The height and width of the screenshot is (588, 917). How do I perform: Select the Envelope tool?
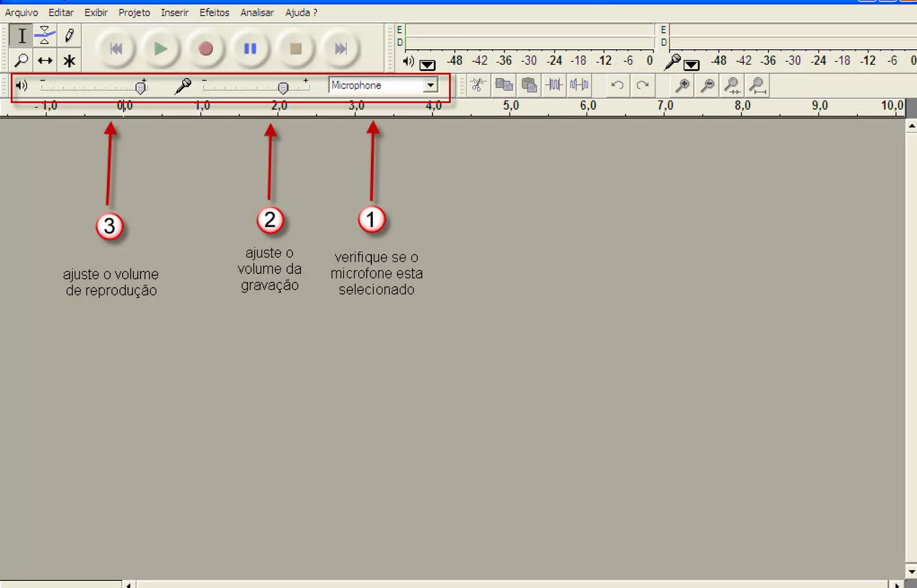(x=45, y=36)
